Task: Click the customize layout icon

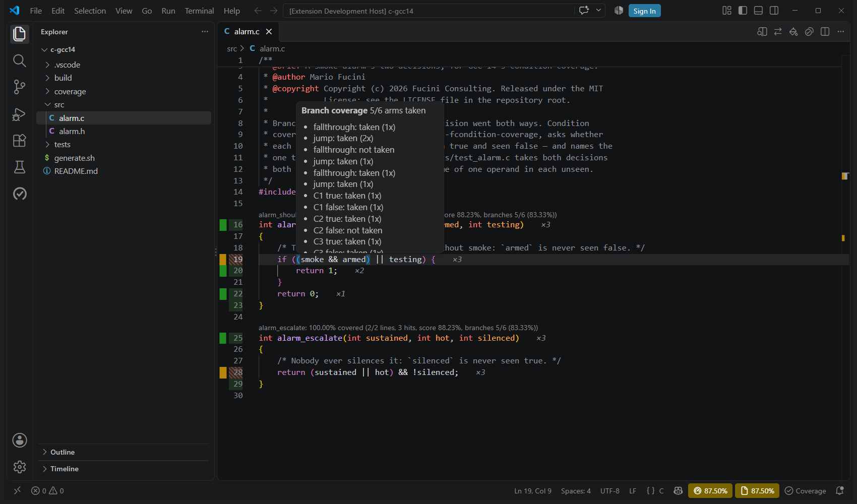Action: point(727,11)
